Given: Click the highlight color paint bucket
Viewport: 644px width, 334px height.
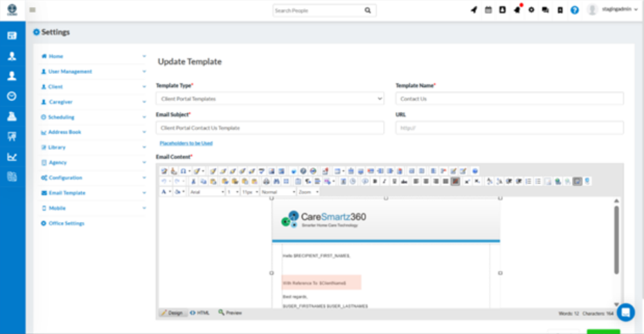Looking at the screenshot, I should pos(178,192).
